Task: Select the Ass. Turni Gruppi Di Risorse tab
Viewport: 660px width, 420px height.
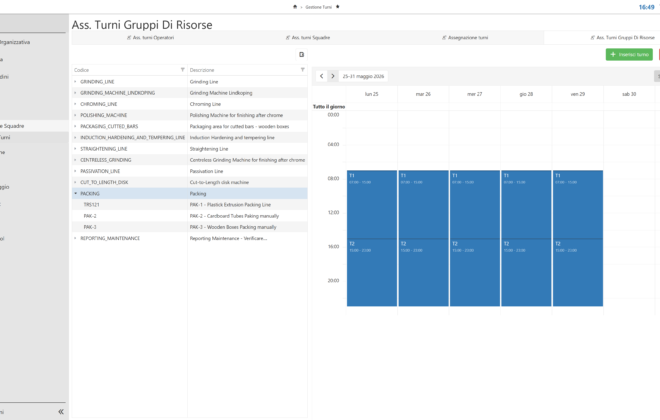Action: click(623, 37)
